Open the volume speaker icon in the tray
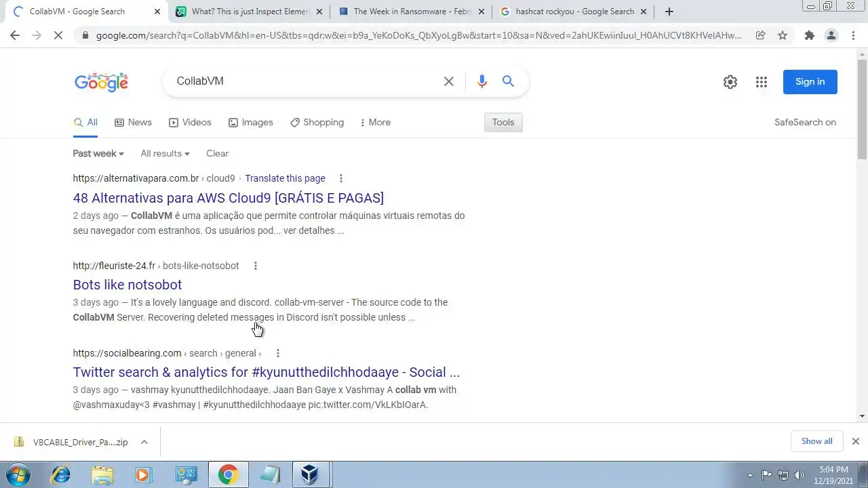 click(x=800, y=475)
